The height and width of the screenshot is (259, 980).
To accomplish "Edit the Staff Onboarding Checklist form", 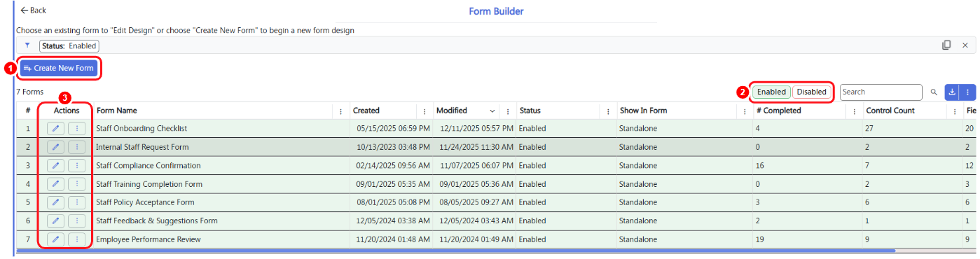I will pyautogui.click(x=56, y=129).
